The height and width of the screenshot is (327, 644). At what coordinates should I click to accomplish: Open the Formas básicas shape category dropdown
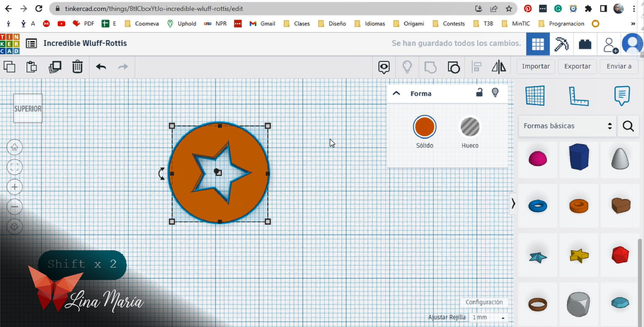tap(567, 126)
